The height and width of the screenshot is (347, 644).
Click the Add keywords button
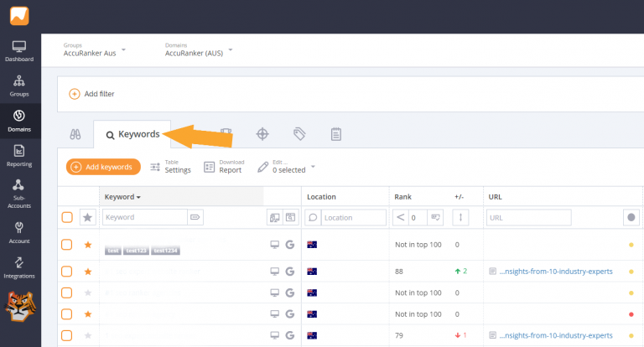point(103,167)
